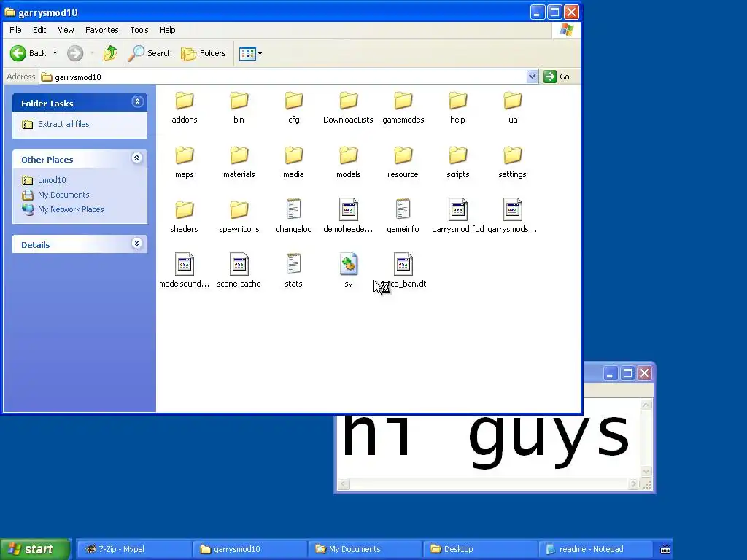The width and height of the screenshot is (747, 560).
Task: Select the scripts folder
Action: point(457,163)
